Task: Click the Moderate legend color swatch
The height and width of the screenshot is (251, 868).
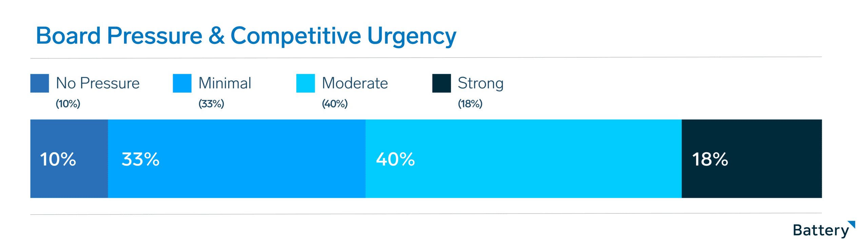Action: coord(305,83)
